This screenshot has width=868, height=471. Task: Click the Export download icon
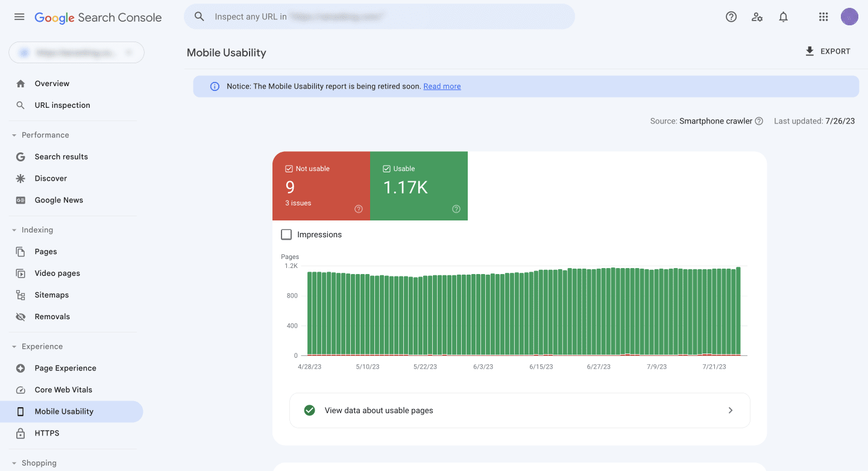(810, 51)
